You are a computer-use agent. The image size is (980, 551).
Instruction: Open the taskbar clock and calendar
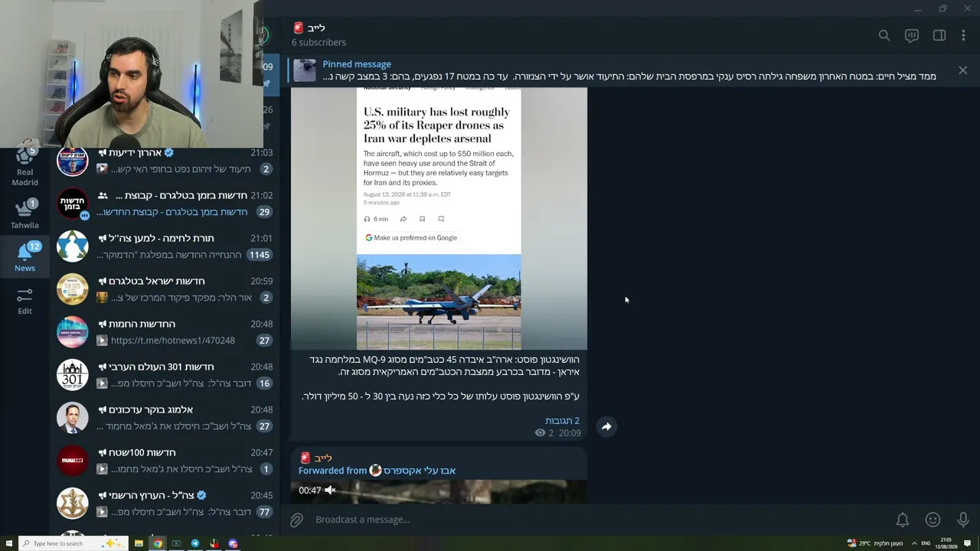pos(946,543)
